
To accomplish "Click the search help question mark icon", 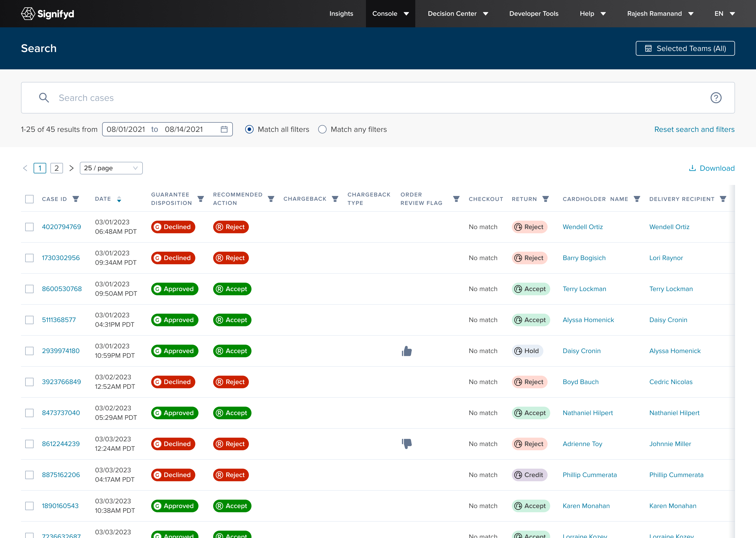I will (x=716, y=98).
